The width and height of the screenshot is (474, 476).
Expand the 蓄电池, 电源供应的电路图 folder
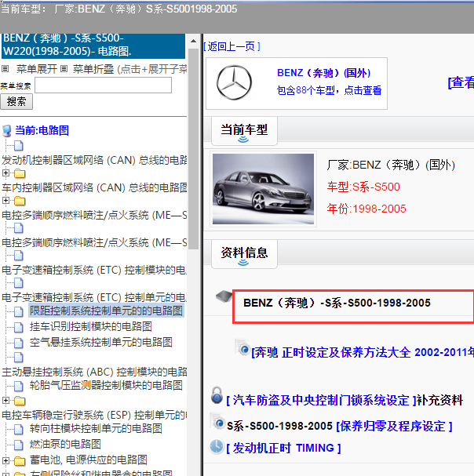pyautogui.click(x=5, y=460)
